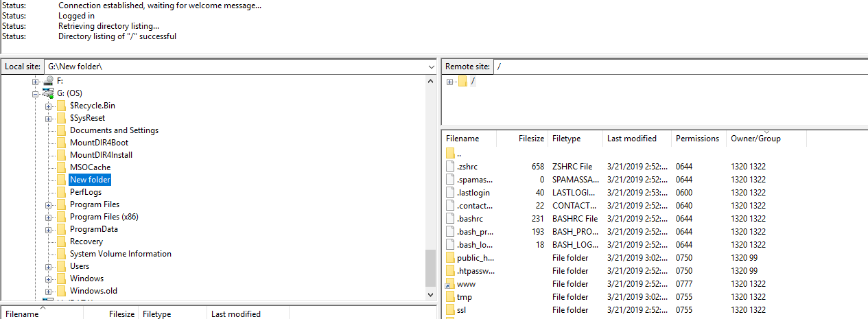Expand the Users folder node
The height and width of the screenshot is (319, 868).
pyautogui.click(x=48, y=266)
